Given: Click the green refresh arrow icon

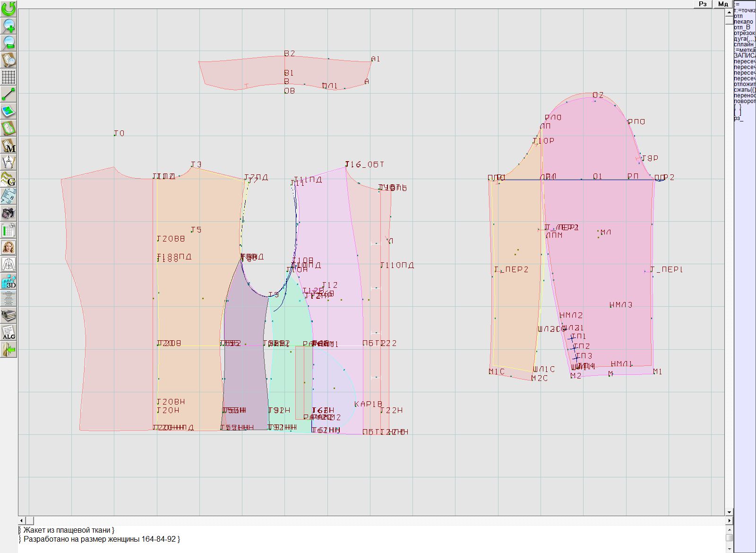Looking at the screenshot, I should coord(9,9).
